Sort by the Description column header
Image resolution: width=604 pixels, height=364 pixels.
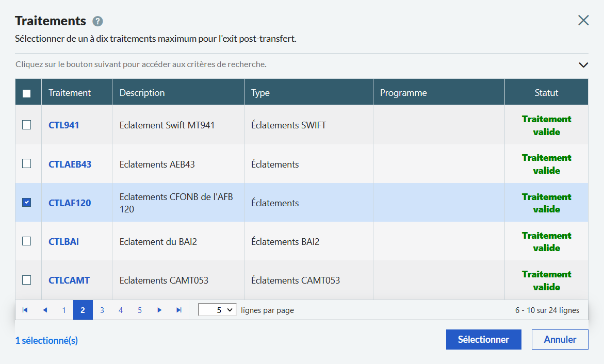[142, 93]
